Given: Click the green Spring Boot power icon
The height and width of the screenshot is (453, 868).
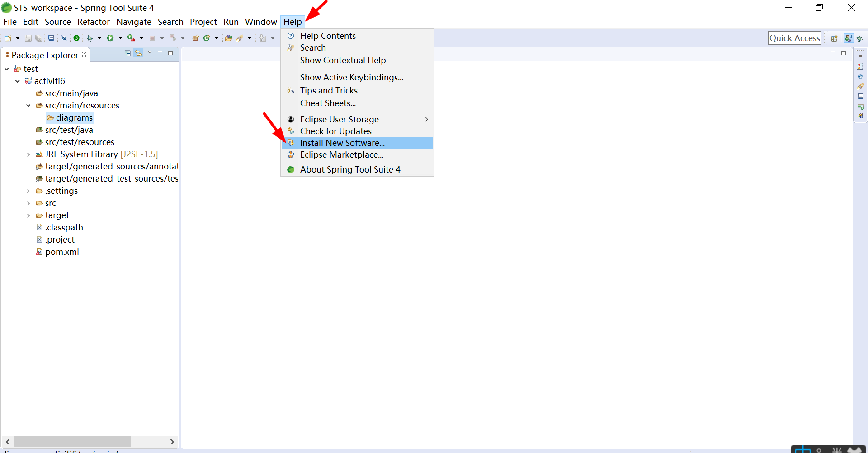Looking at the screenshot, I should 77,38.
